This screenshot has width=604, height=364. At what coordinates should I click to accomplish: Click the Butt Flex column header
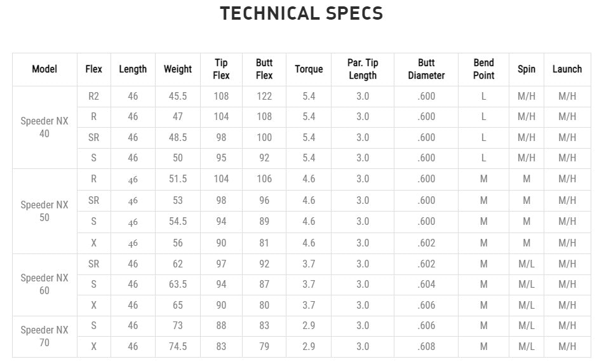(264, 69)
